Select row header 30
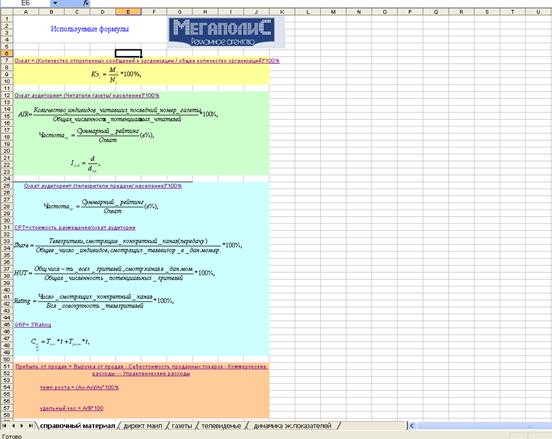 pyautogui.click(x=6, y=220)
